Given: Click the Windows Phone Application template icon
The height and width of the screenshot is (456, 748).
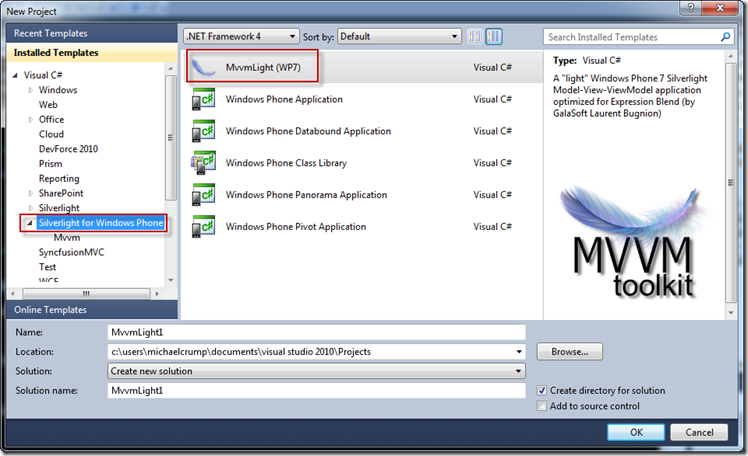Looking at the screenshot, I should tap(203, 99).
